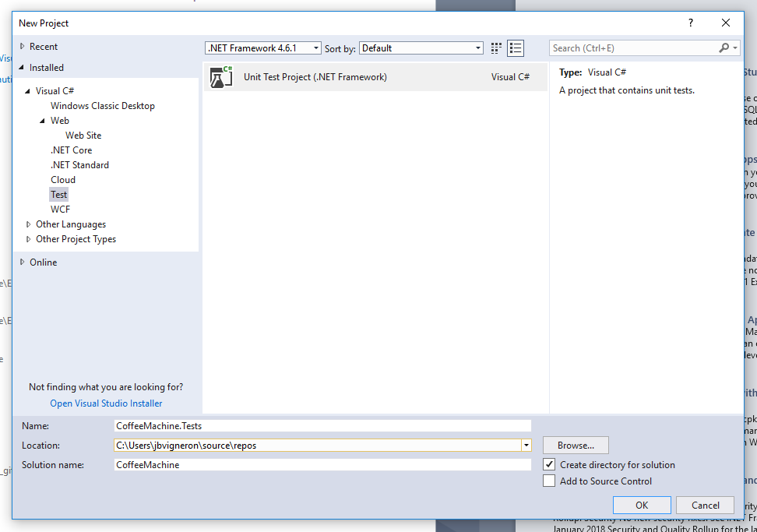Toggle Create directory for solution checkbox
This screenshot has width=757, height=532.
[549, 464]
